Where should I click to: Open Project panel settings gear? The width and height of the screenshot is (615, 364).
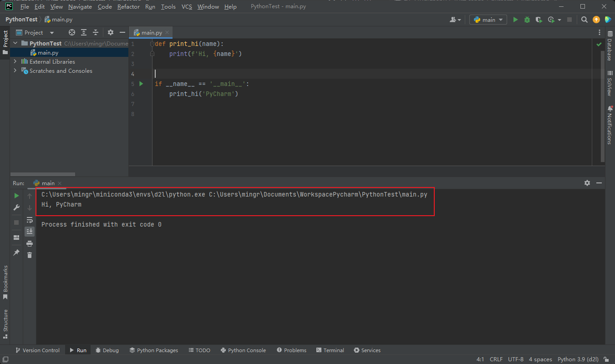click(x=110, y=32)
